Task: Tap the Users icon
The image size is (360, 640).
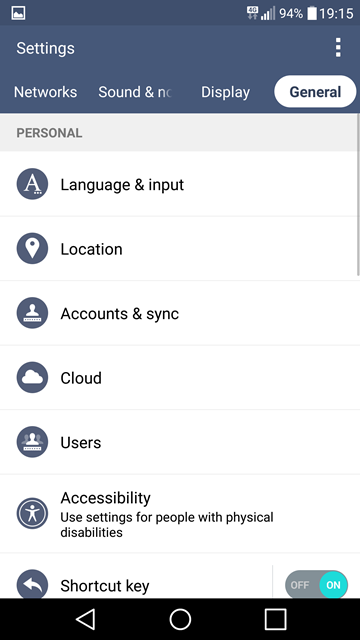Action: tap(32, 442)
